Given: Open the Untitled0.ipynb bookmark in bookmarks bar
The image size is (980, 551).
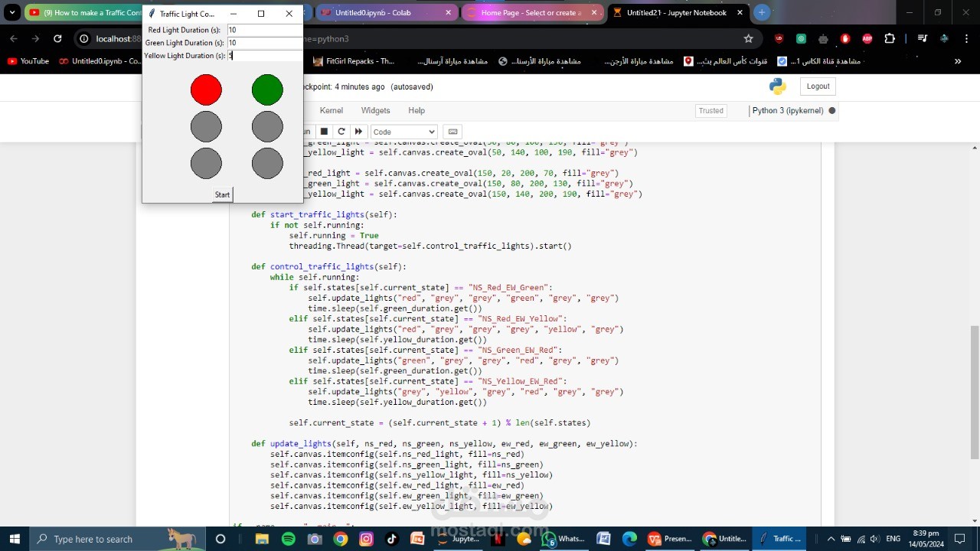Looking at the screenshot, I should (100, 61).
